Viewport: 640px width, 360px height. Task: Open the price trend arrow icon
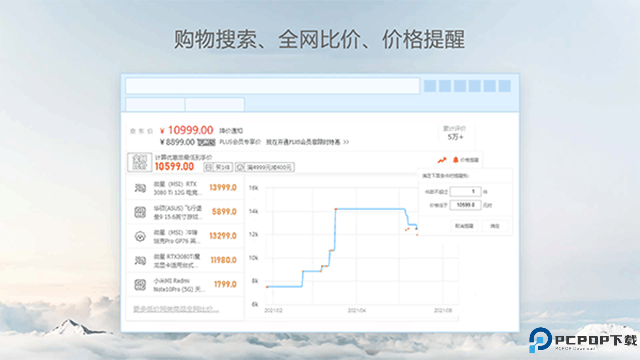(x=442, y=160)
